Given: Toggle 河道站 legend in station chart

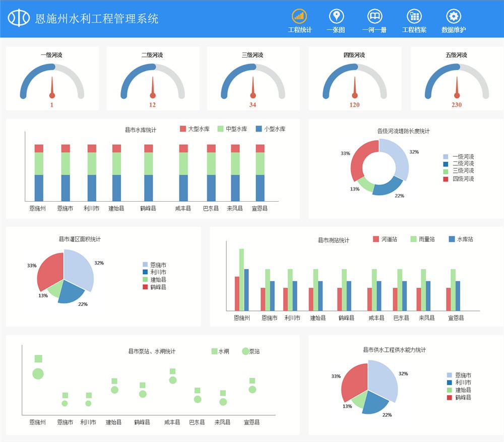Looking at the screenshot, I should [x=376, y=239].
